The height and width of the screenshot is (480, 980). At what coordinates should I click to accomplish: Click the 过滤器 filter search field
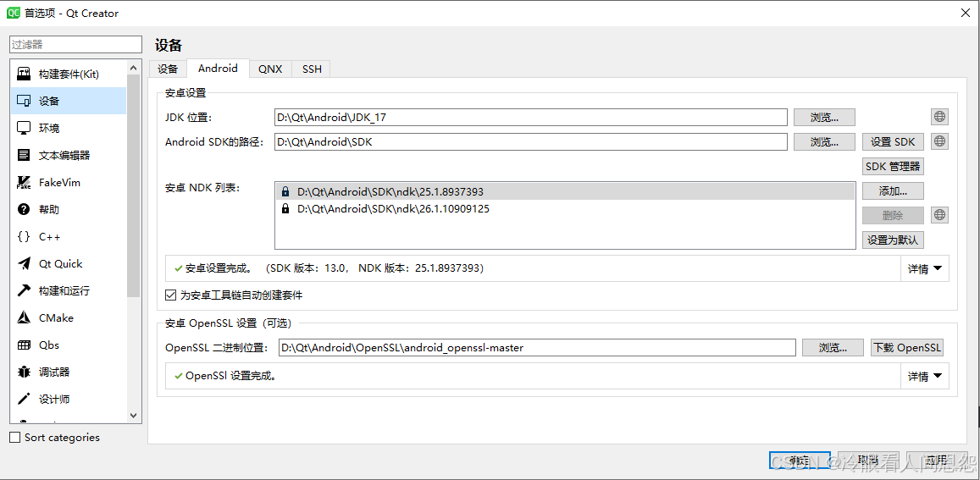75,44
